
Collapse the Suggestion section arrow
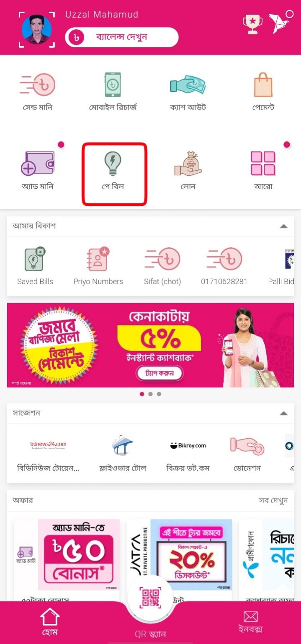click(283, 413)
